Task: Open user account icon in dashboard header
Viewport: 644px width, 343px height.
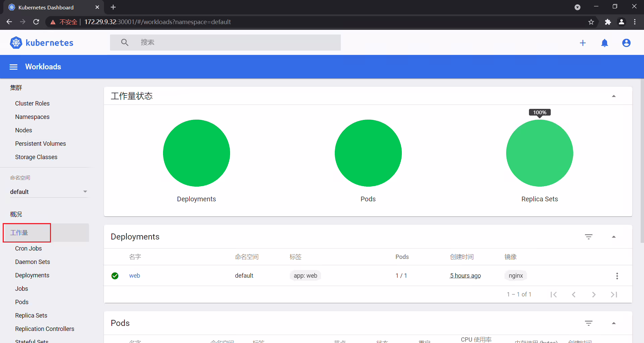Action: pyautogui.click(x=626, y=43)
